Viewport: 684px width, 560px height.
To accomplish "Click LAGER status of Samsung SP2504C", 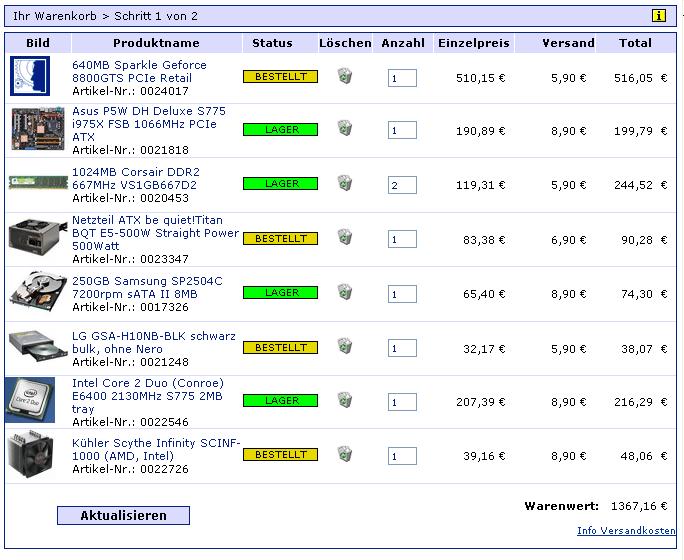I will (280, 293).
